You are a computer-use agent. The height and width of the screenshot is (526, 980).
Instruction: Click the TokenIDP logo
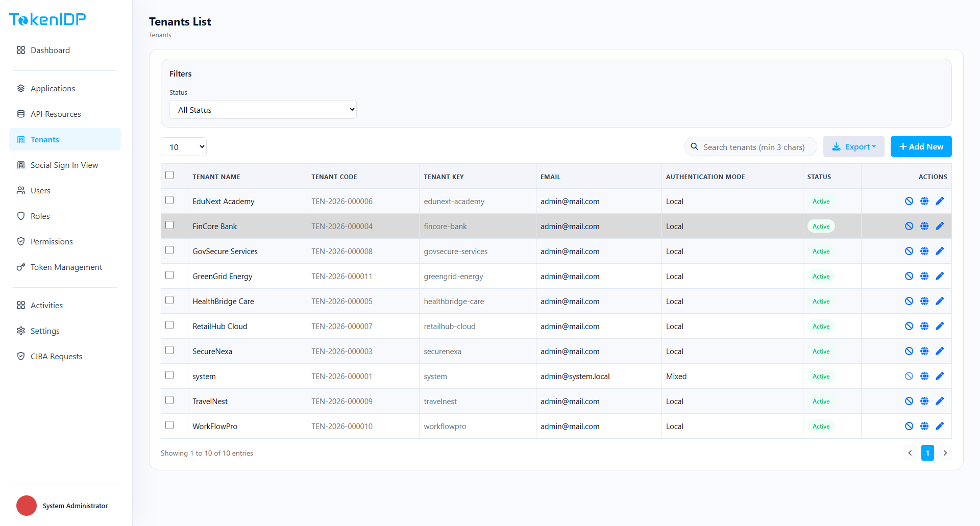[x=47, y=19]
